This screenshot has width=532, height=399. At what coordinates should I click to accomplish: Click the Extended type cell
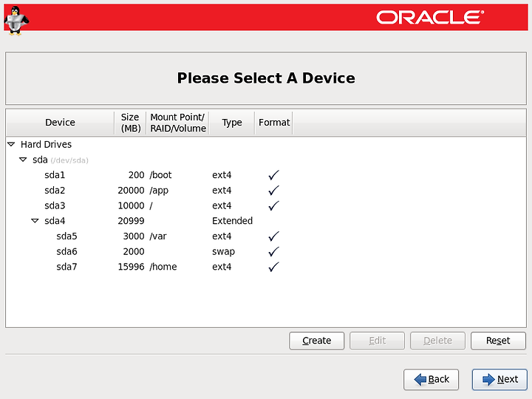click(233, 221)
